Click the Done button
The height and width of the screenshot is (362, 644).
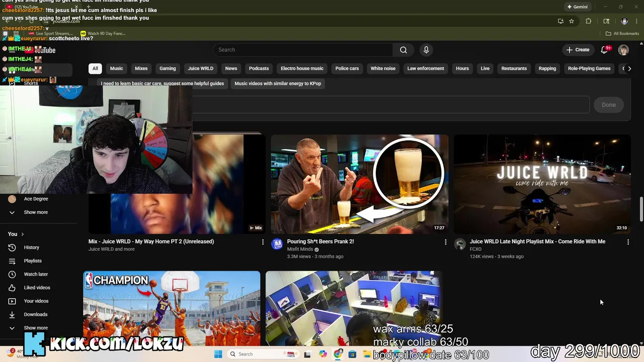click(609, 105)
